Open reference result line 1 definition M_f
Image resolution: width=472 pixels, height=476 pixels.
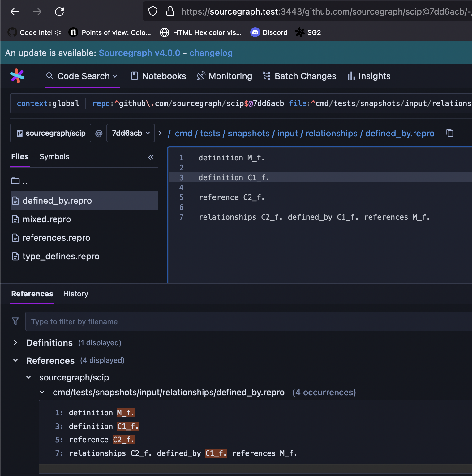(95, 413)
